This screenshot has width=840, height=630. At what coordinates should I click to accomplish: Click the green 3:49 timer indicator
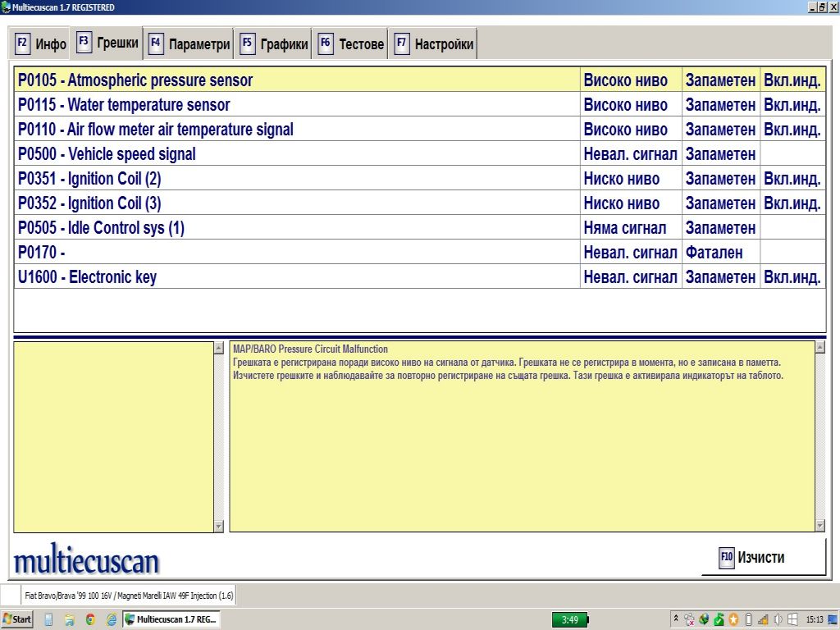[x=569, y=620]
